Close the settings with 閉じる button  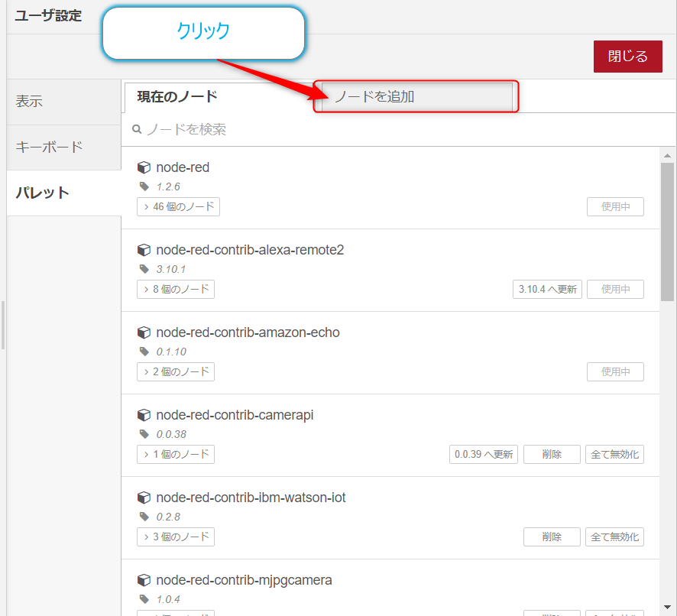coord(628,56)
